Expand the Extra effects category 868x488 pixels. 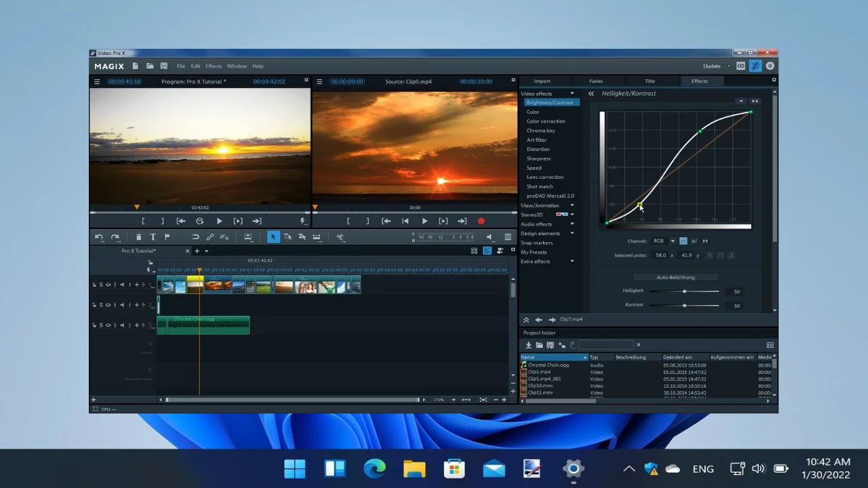pyautogui.click(x=572, y=261)
